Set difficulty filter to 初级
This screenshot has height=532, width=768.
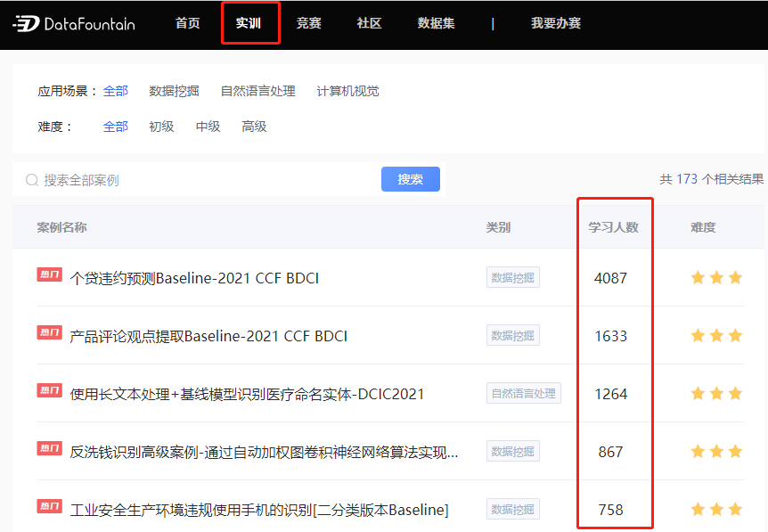[x=161, y=127]
